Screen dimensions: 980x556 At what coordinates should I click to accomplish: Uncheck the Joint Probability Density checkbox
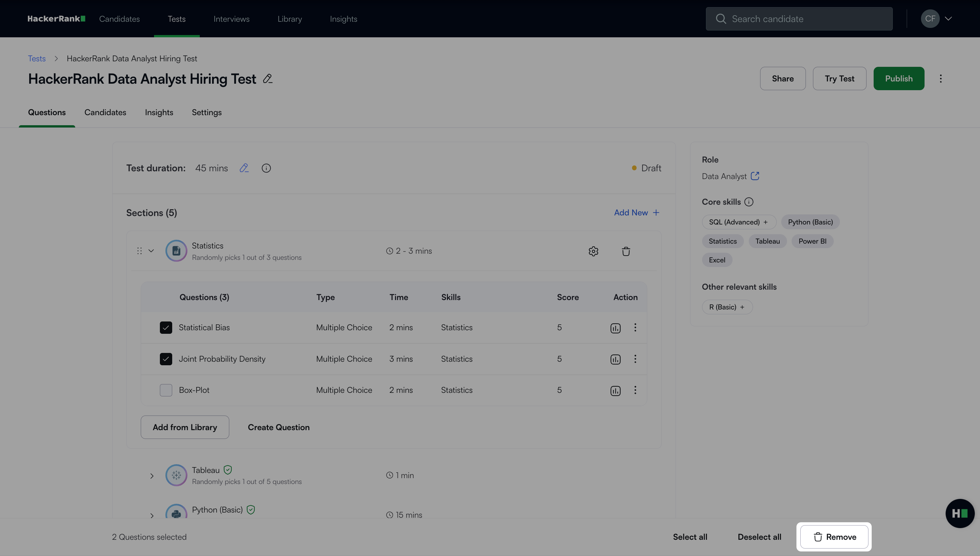pos(166,359)
